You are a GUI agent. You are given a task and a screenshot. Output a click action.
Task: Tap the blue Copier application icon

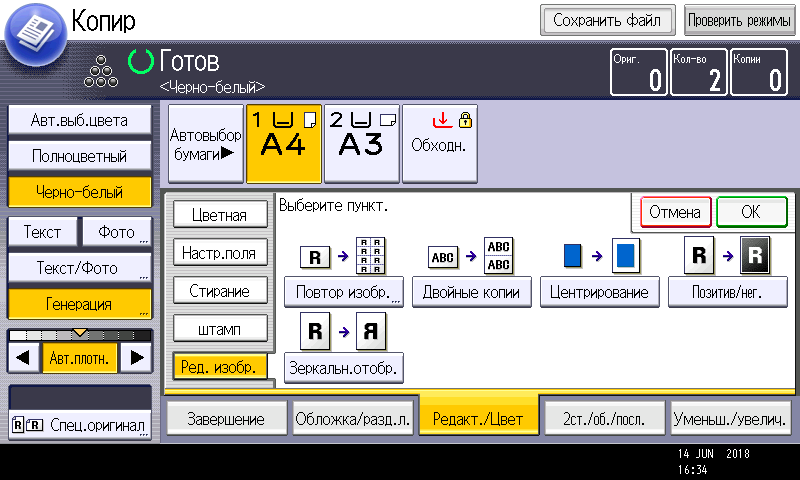[35, 35]
